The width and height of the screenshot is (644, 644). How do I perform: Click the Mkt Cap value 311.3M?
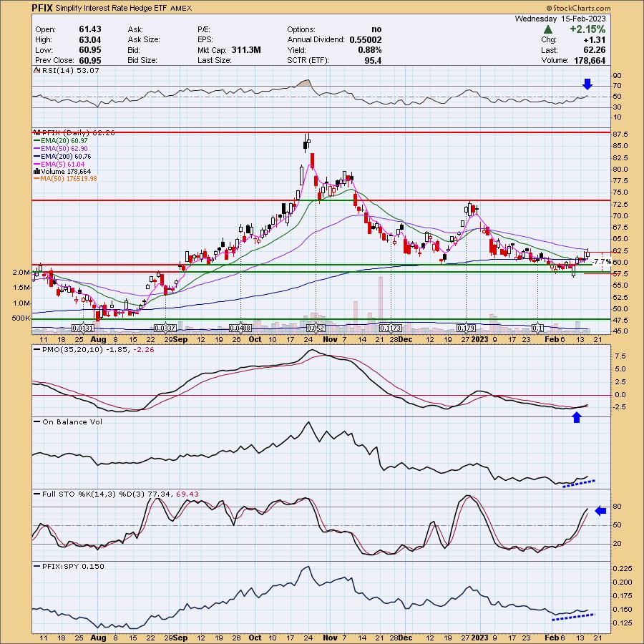tap(246, 50)
